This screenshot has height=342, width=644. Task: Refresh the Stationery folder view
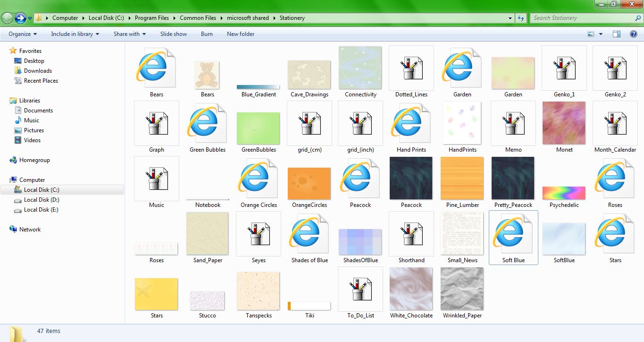(520, 17)
